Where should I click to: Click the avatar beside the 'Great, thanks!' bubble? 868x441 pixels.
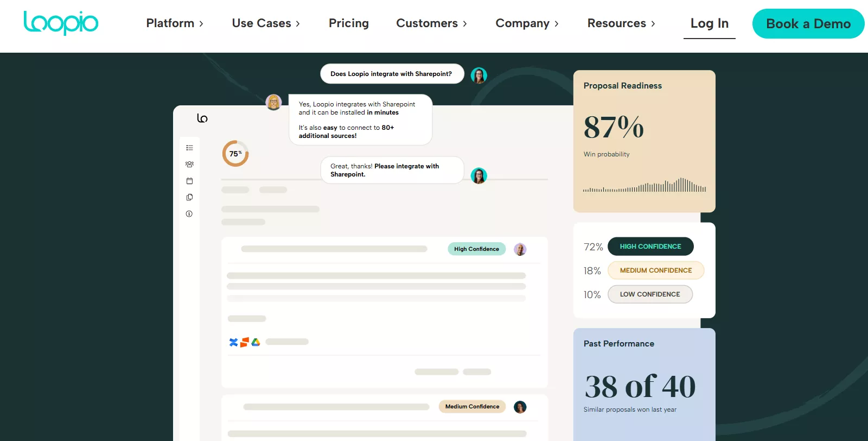(x=478, y=175)
